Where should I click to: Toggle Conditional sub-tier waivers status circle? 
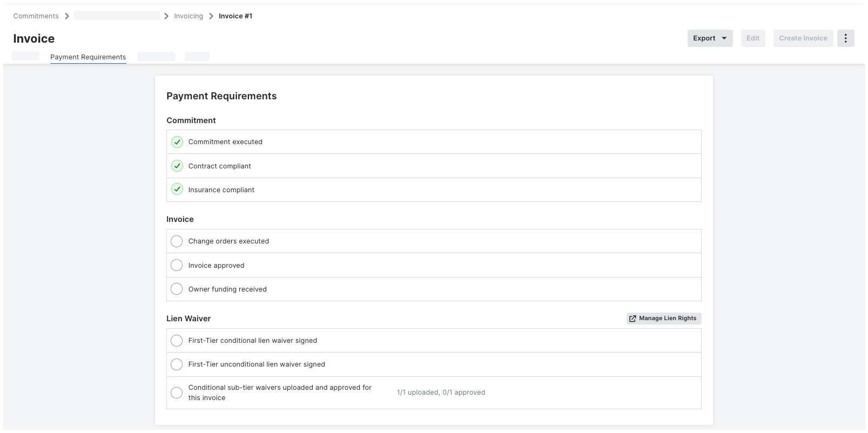177,393
